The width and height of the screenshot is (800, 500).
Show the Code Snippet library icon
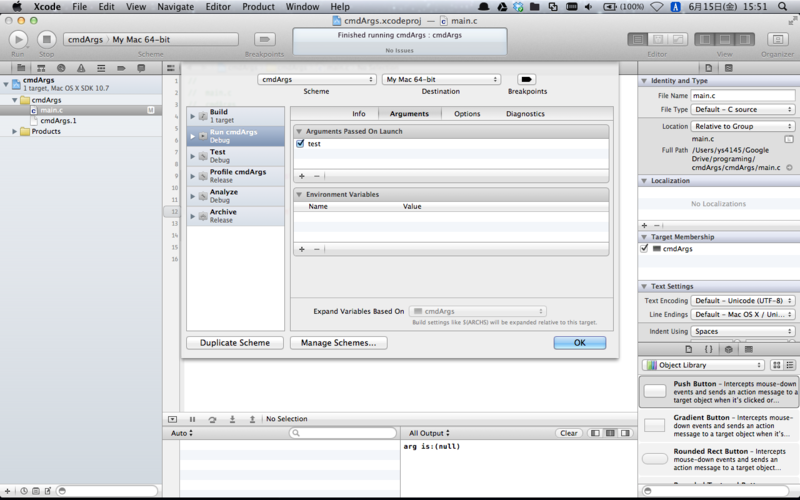(x=709, y=349)
